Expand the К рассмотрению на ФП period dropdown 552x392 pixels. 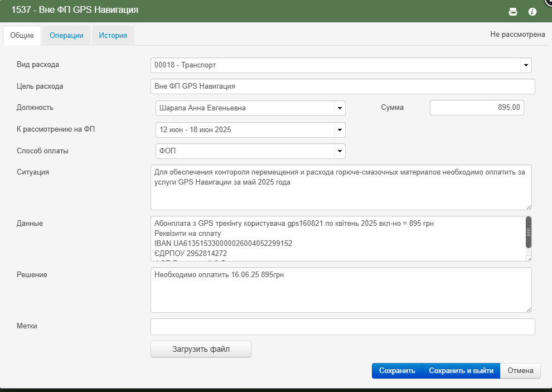340,130
